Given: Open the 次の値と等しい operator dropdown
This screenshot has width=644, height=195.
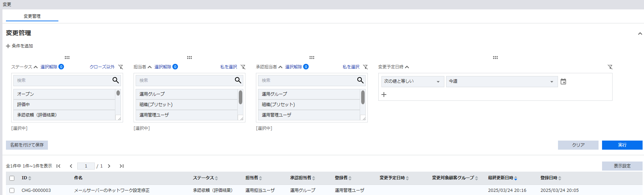Looking at the screenshot, I should (412, 82).
